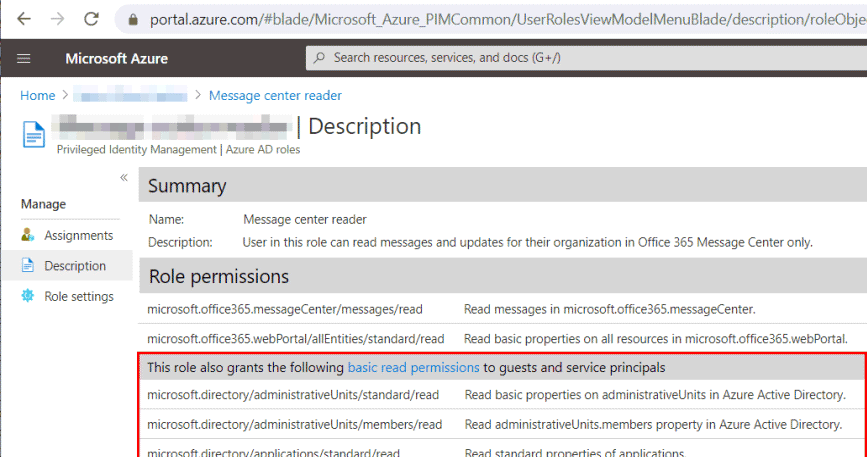
Task: Click the Name value Message center reader
Action: click(305, 219)
